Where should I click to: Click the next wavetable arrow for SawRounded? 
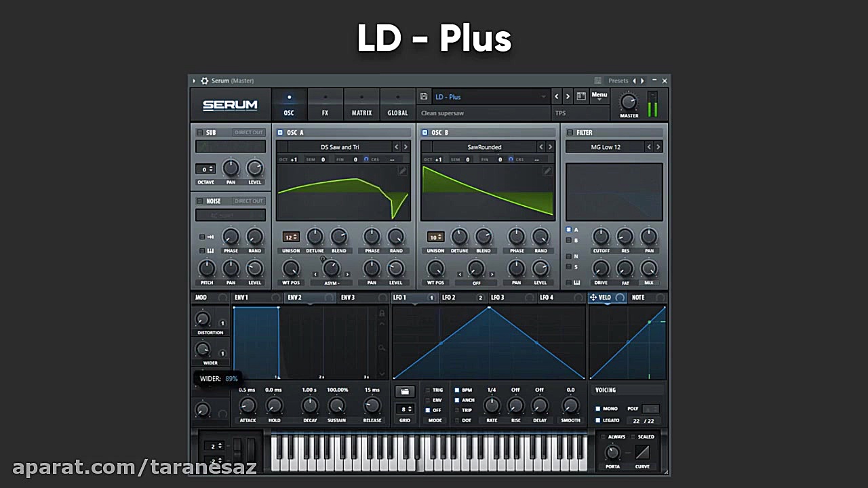click(x=550, y=146)
